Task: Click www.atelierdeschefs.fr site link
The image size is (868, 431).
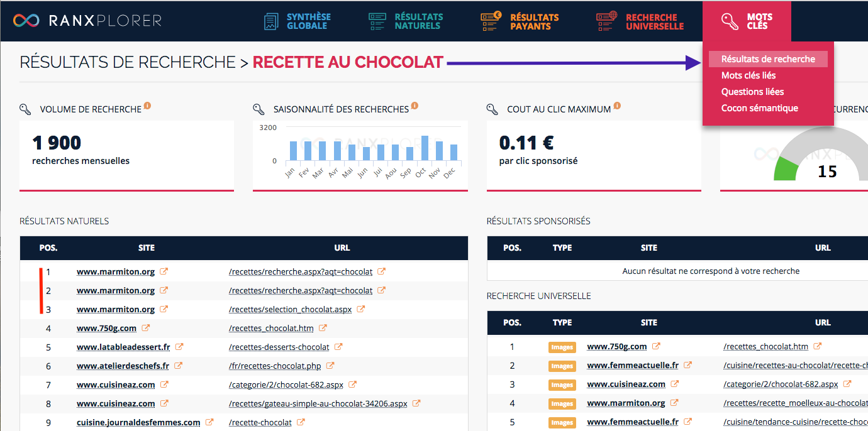Action: click(x=123, y=366)
